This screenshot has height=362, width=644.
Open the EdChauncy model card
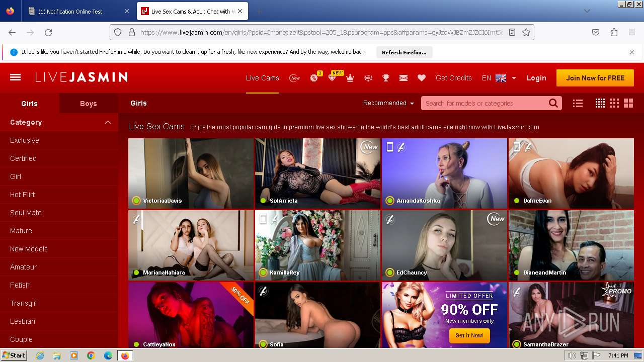(444, 245)
